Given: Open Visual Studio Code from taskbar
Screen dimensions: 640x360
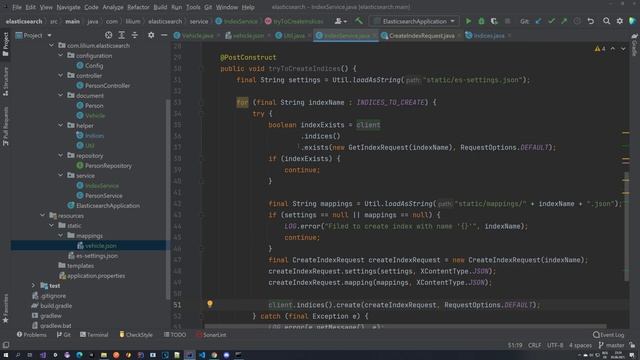Looking at the screenshot, I should pos(202,356).
